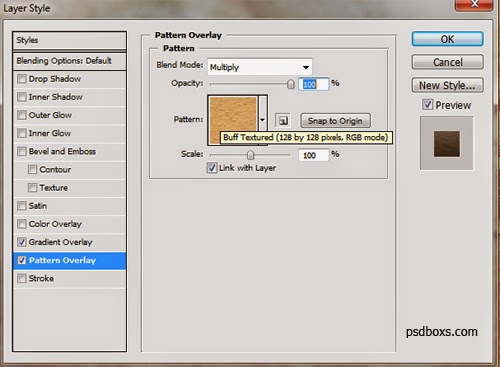Uncheck the Pattern Overlay checkbox
The image size is (500, 367).
click(22, 260)
